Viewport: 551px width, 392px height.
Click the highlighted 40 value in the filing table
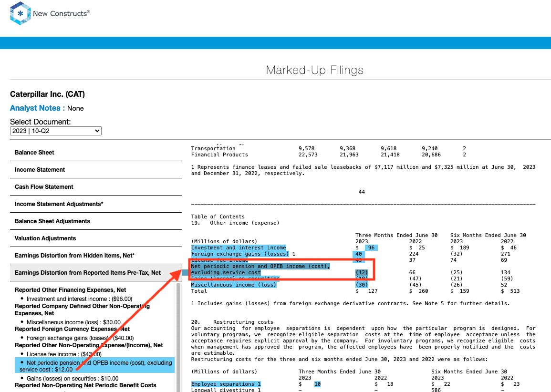tap(358, 254)
